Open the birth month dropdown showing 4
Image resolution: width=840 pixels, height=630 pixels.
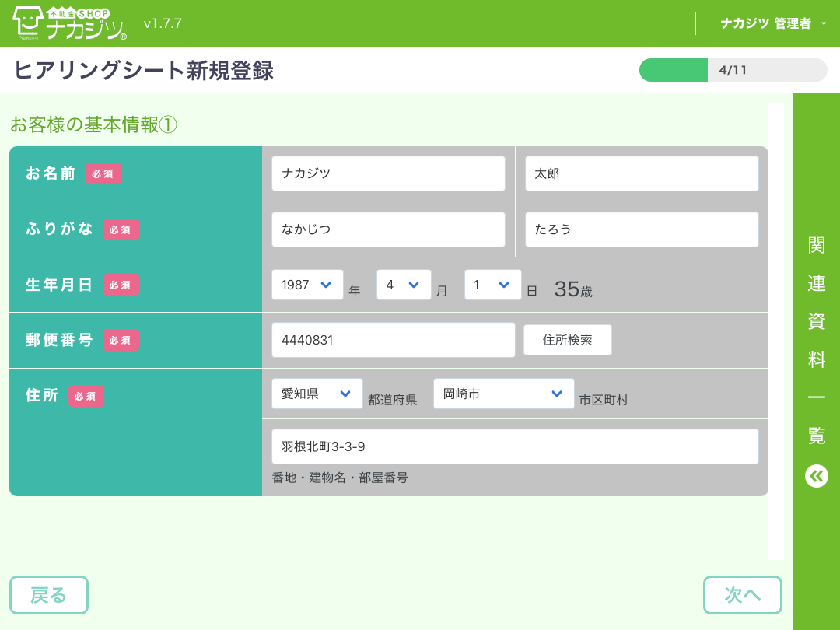pos(404,285)
